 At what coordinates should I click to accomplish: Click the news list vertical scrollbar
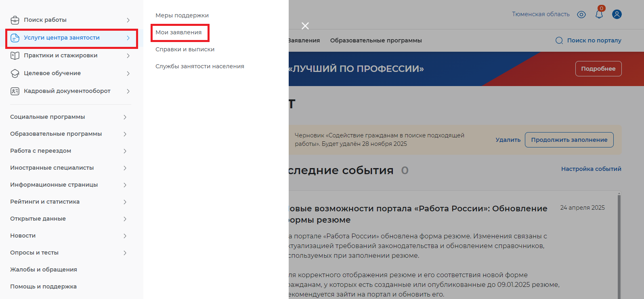(x=619, y=242)
